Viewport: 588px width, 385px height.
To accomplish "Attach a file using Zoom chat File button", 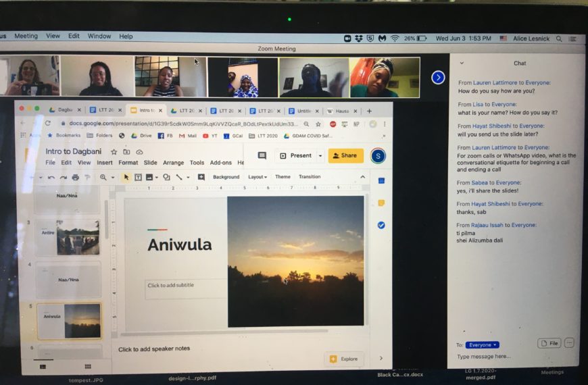I will pyautogui.click(x=549, y=343).
